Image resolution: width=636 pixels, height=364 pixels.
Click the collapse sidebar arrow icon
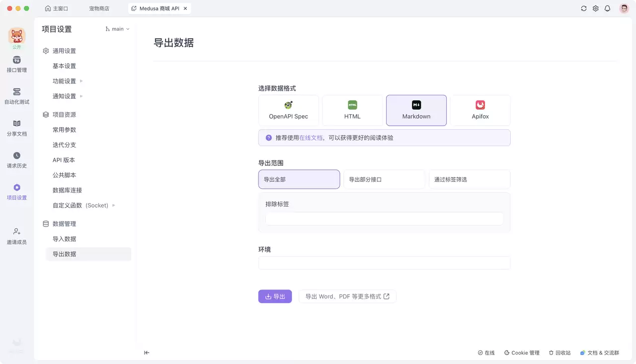click(147, 353)
